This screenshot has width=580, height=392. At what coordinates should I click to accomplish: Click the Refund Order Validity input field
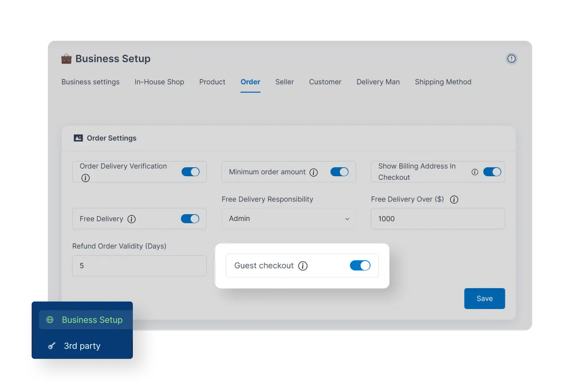139,266
